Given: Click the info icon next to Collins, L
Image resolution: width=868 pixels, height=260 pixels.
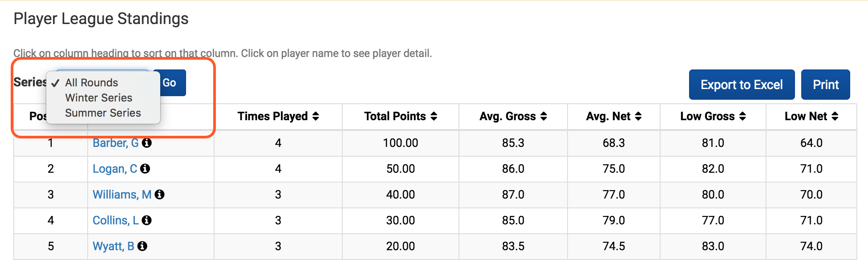Looking at the screenshot, I should click(x=146, y=220).
